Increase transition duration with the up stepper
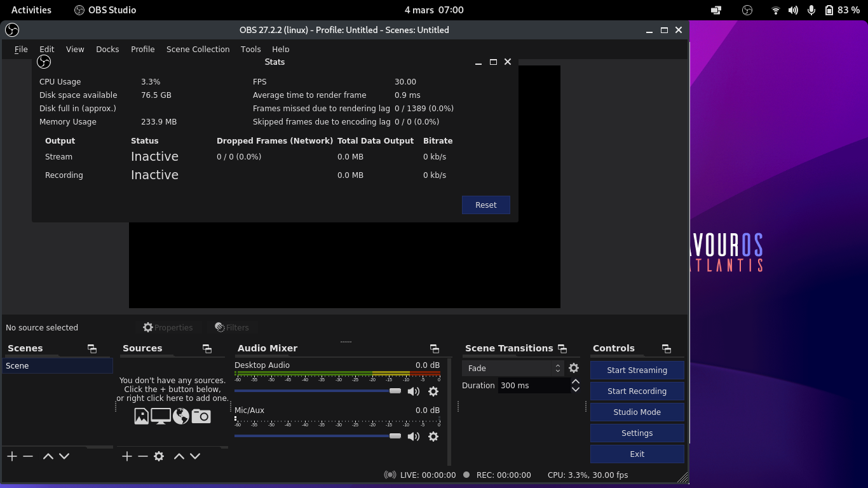This screenshot has height=488, width=868. point(575,381)
